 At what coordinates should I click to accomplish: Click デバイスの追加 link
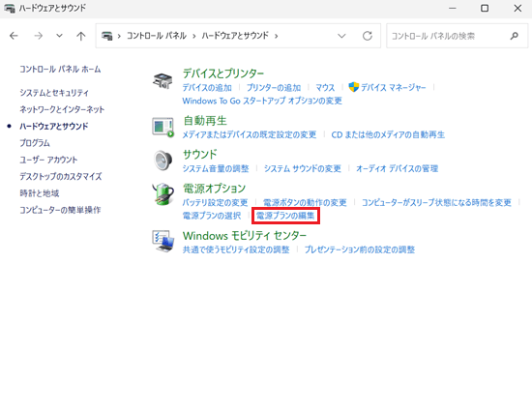point(207,87)
